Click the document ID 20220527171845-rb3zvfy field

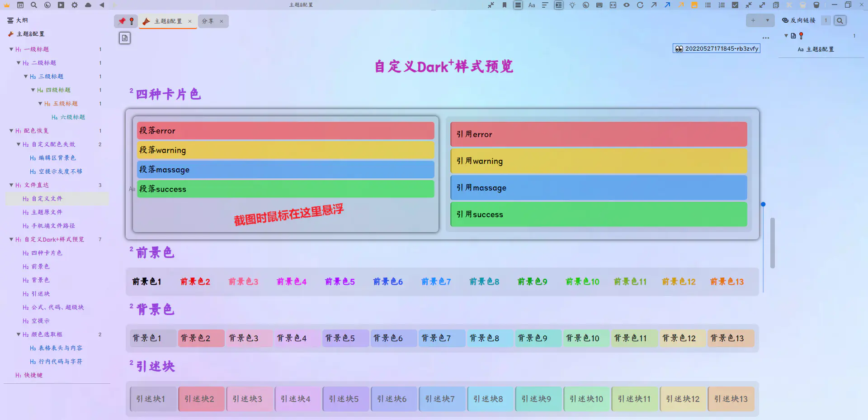[x=717, y=49]
